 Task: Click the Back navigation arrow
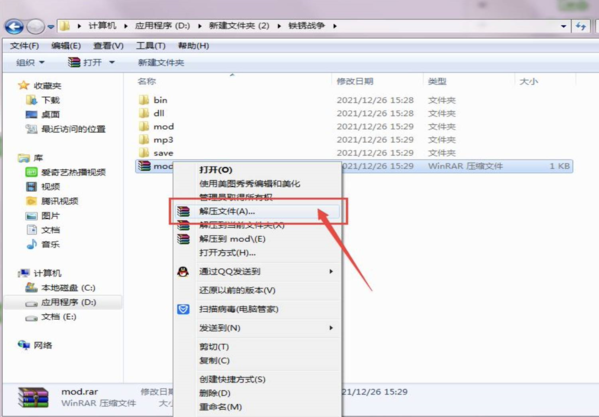point(14,26)
